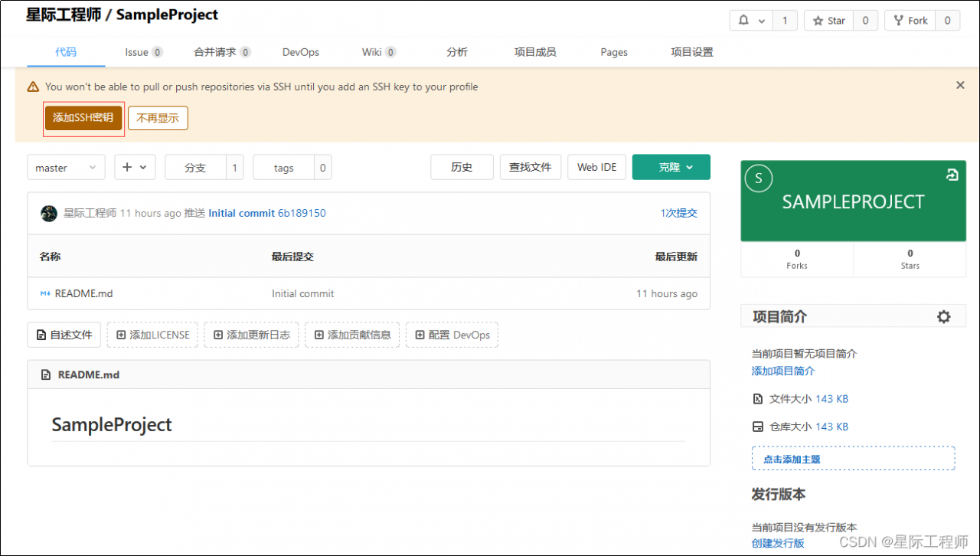The height and width of the screenshot is (556, 980).
Task: Click the 星际工程师 committer name link
Action: click(x=90, y=213)
